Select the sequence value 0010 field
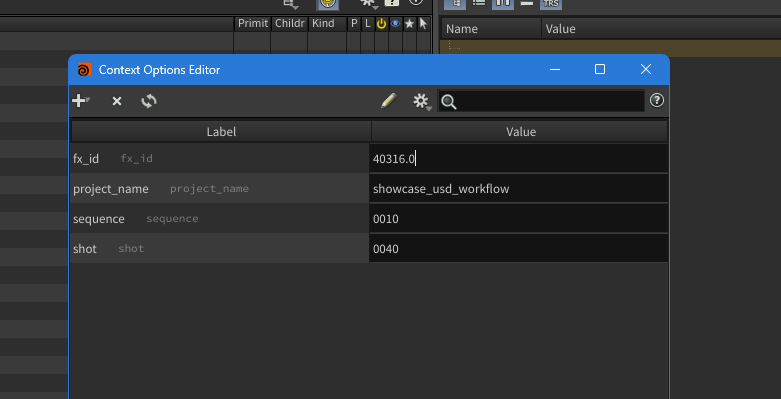Screen dimensions: 781x399 click(x=519, y=219)
